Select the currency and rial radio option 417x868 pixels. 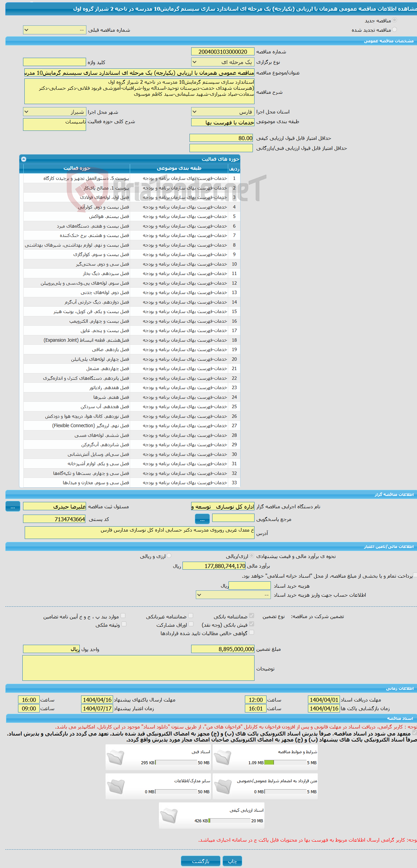169,556
